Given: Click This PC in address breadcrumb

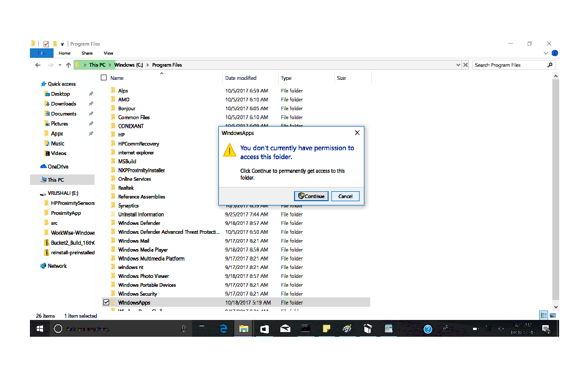Looking at the screenshot, I should click(x=97, y=65).
